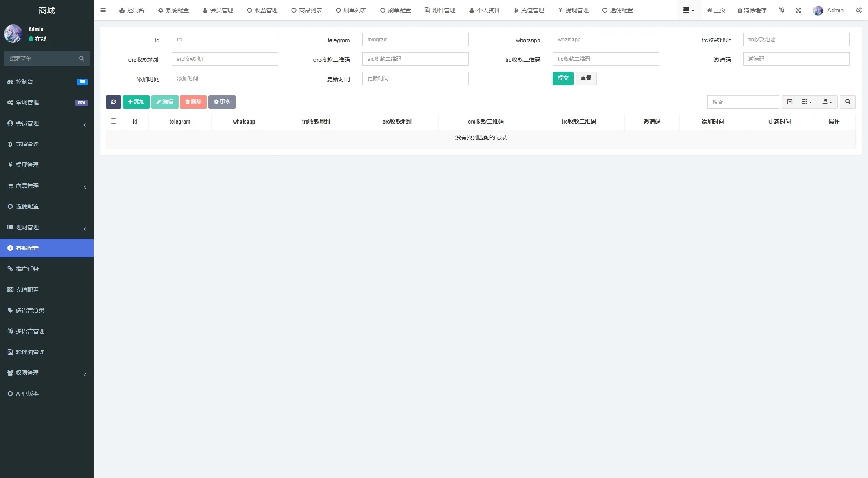This screenshot has width=868, height=478.
Task: Expand the 权限管理 sidebar expander
Action: pos(84,374)
